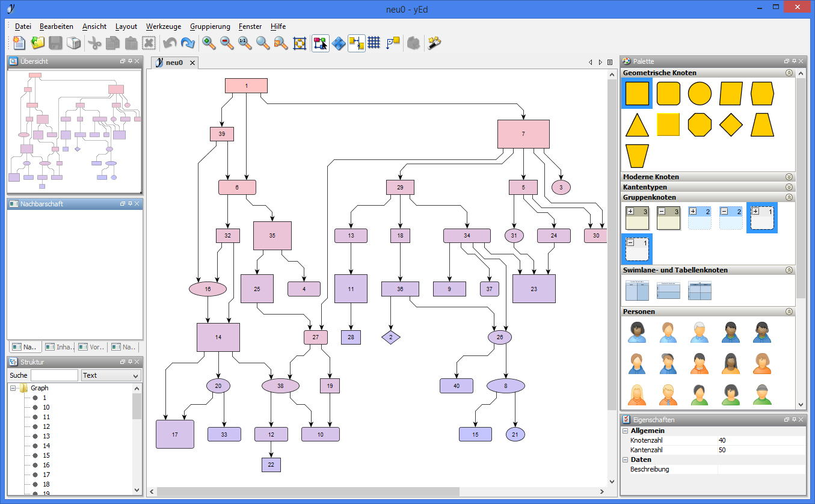
Task: Collapse Swimlane- und Tabellenknoten section
Action: pyautogui.click(x=789, y=270)
